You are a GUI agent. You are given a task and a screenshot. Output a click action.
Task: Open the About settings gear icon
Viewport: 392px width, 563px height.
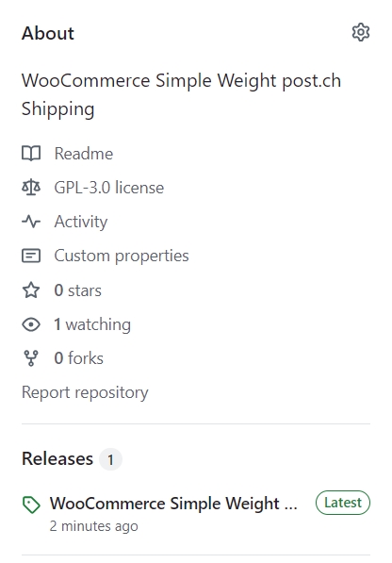click(x=361, y=33)
